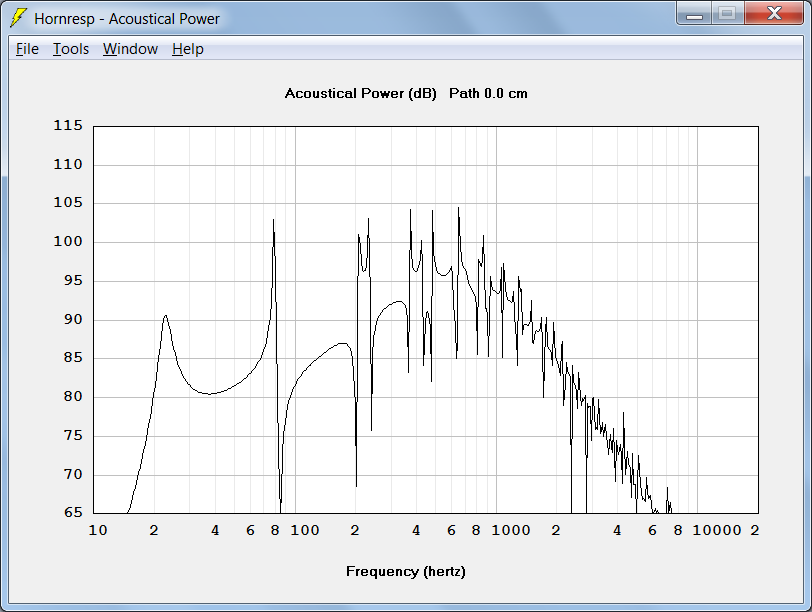Click the 'Acoustical Power (dB)' chart title
This screenshot has width=812, height=612.
tap(360, 94)
